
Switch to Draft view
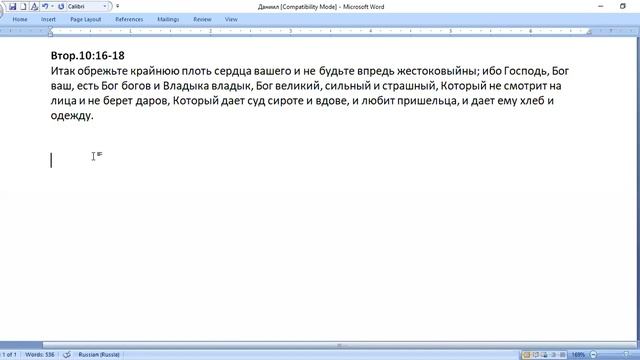[x=562, y=355]
